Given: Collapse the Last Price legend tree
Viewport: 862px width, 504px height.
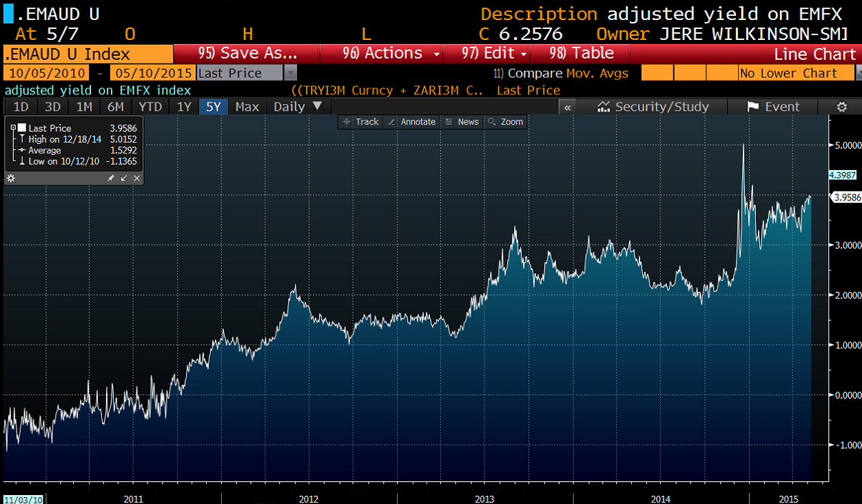Looking at the screenshot, I should pyautogui.click(x=13, y=128).
